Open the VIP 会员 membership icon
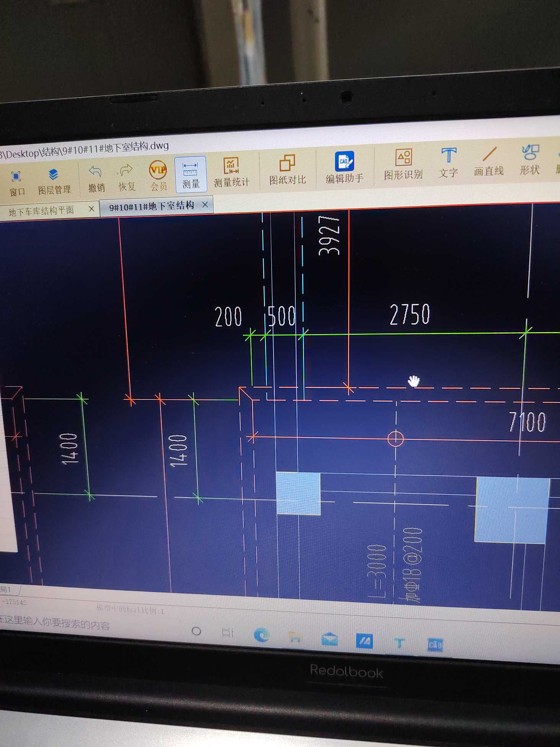This screenshot has height=747, width=560. (158, 176)
